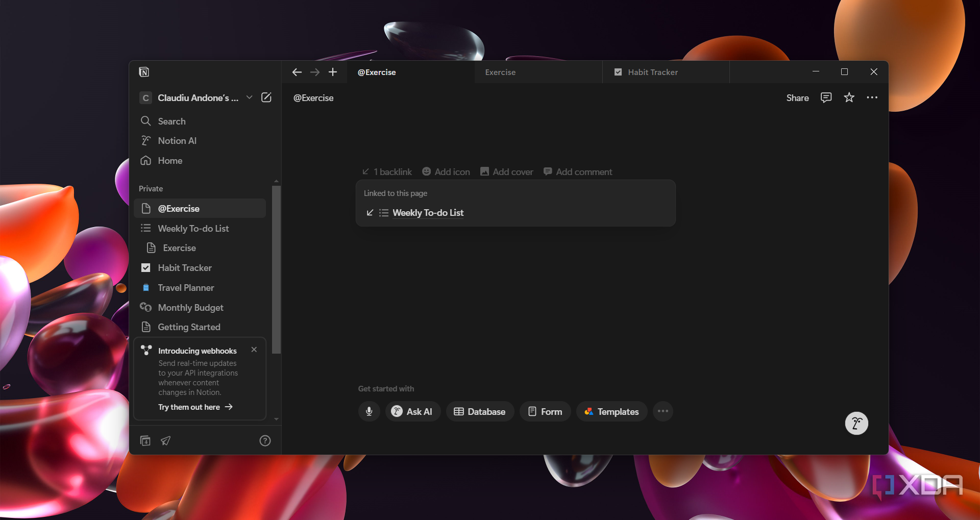The height and width of the screenshot is (520, 980).
Task: Open the page options three-dot menu
Action: pos(872,97)
